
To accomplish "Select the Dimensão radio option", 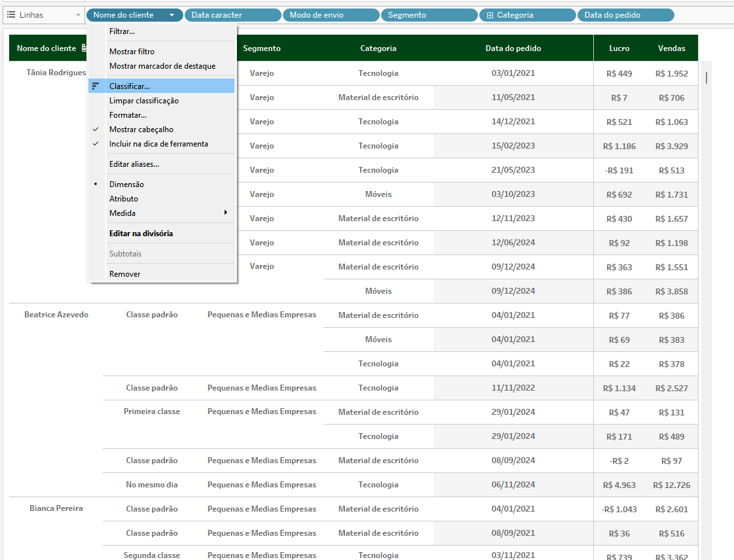I will 126,184.
